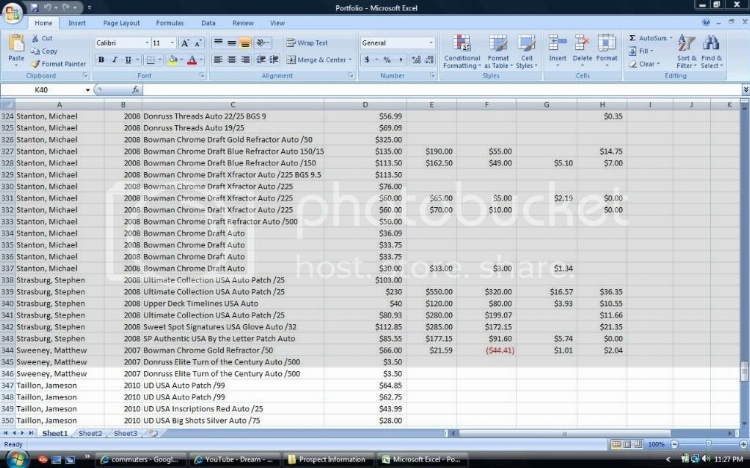Toggle Align Text Left
The image size is (750, 468).
click(x=218, y=60)
